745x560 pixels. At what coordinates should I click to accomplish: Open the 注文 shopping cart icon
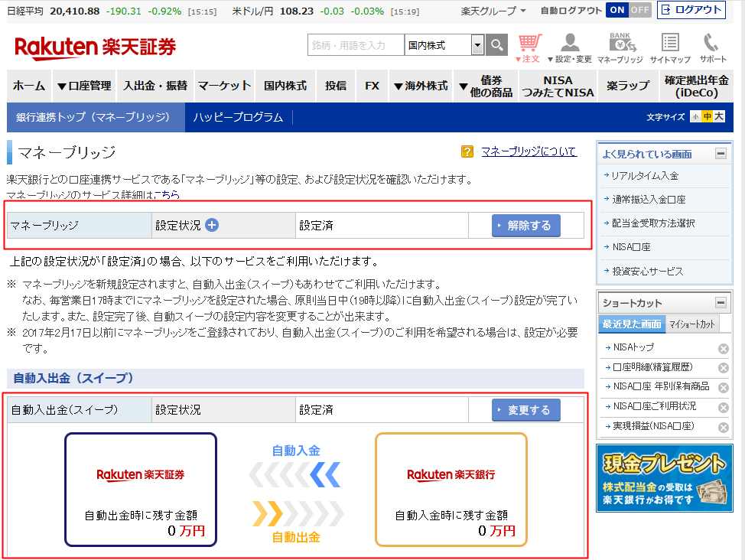pyautogui.click(x=529, y=48)
